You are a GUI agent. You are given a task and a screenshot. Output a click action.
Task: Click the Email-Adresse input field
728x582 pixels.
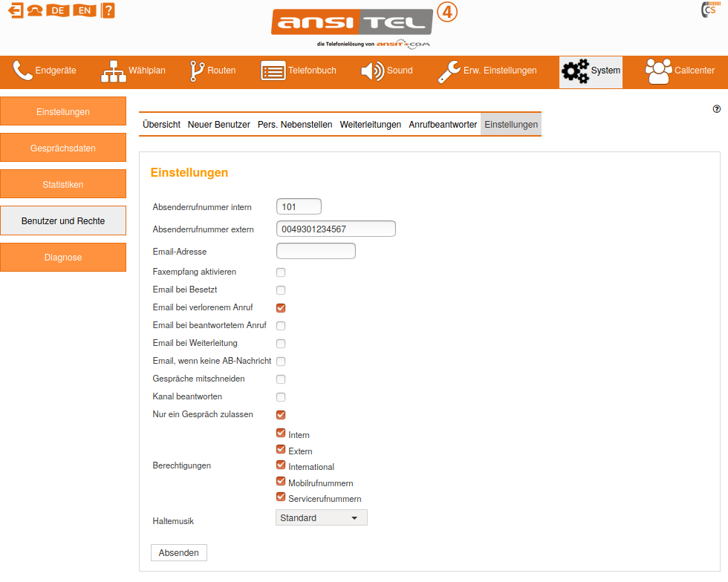coord(316,252)
